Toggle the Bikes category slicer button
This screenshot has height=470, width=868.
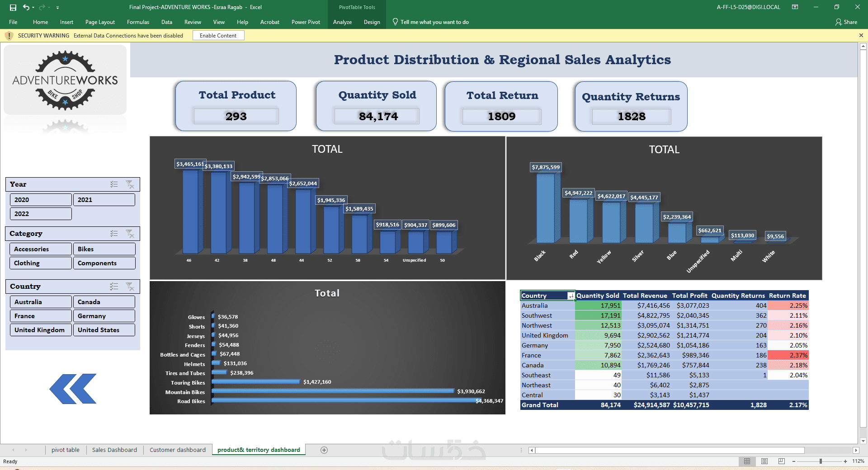pyautogui.click(x=104, y=249)
